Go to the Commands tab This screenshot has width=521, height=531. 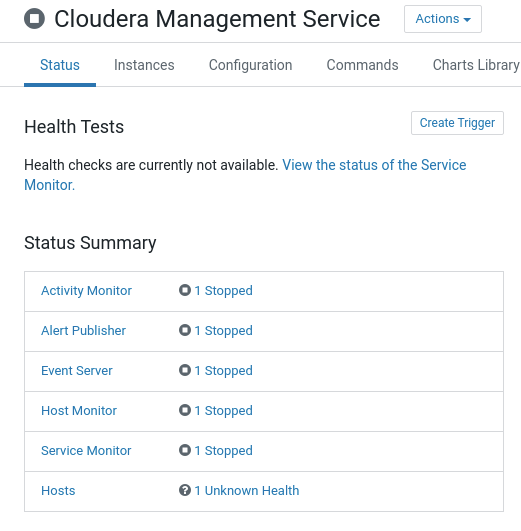(362, 65)
